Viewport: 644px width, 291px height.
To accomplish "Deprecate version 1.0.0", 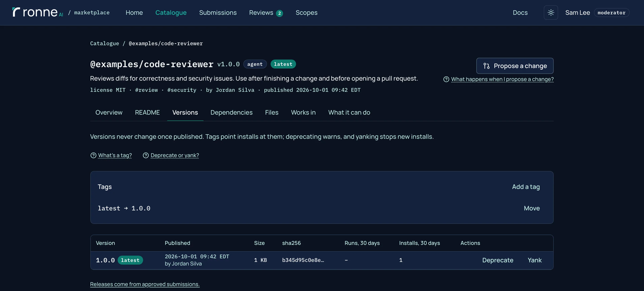I will tap(498, 260).
